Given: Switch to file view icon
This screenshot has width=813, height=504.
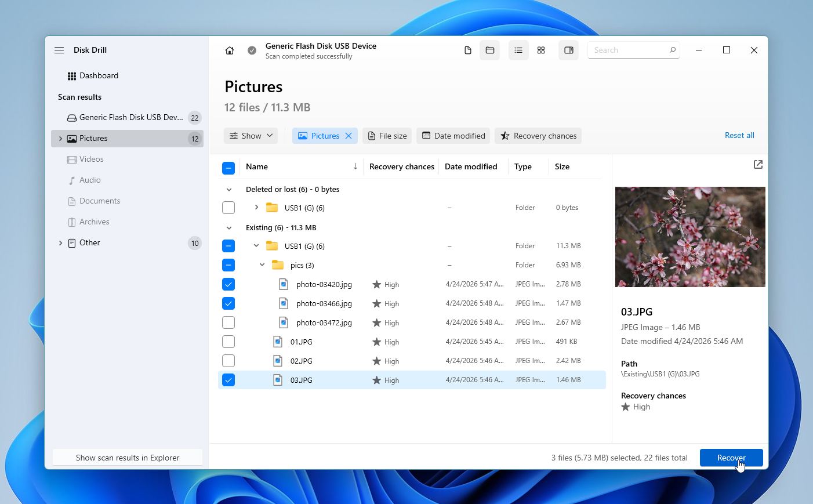Looking at the screenshot, I should click(x=468, y=50).
